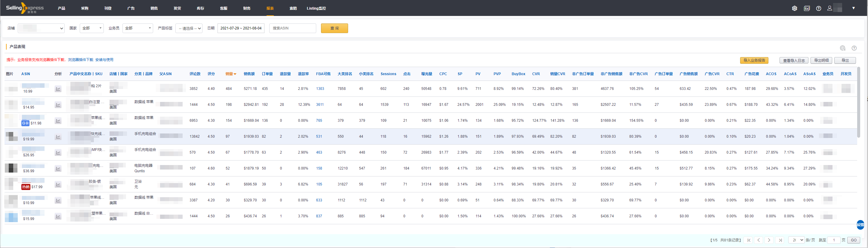This screenshot has width=868, height=248.
Task: Click the 导入业务报告 import button
Action: coord(754,60)
